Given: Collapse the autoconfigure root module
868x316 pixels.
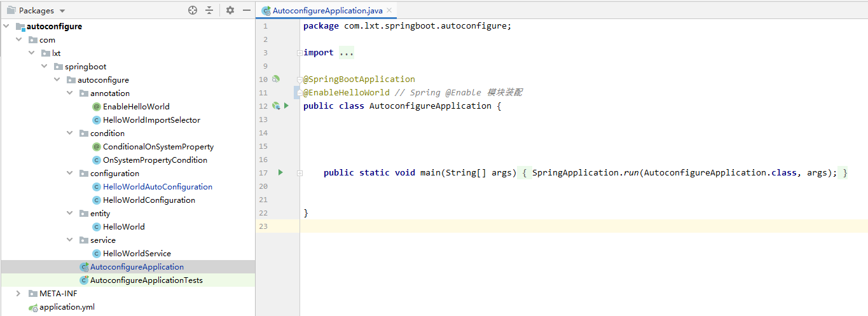Looking at the screenshot, I should [x=6, y=26].
